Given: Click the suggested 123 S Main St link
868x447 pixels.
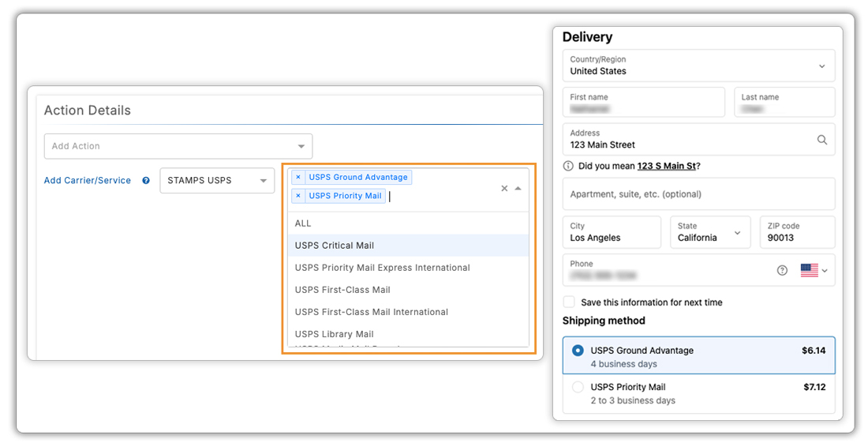Looking at the screenshot, I should tap(667, 166).
